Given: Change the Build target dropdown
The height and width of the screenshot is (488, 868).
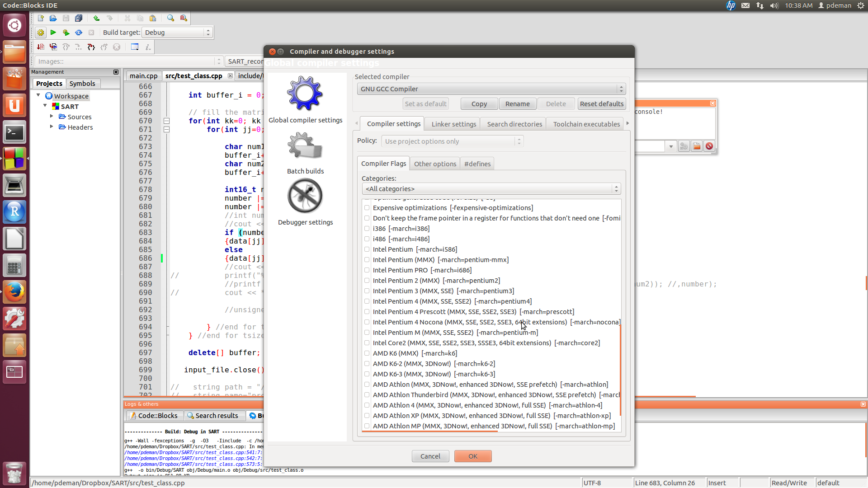Looking at the screenshot, I should 177,33.
